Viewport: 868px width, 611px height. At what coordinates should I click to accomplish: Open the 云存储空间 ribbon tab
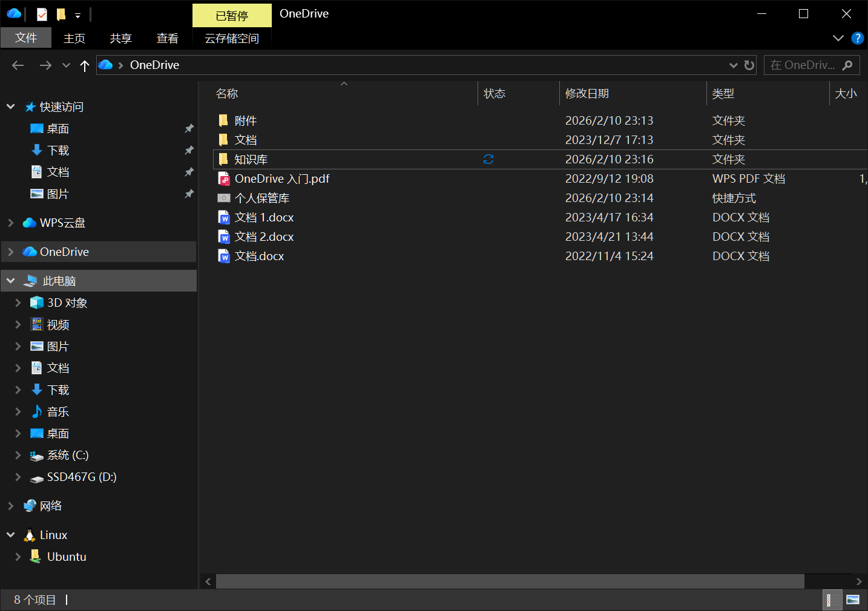pyautogui.click(x=232, y=38)
